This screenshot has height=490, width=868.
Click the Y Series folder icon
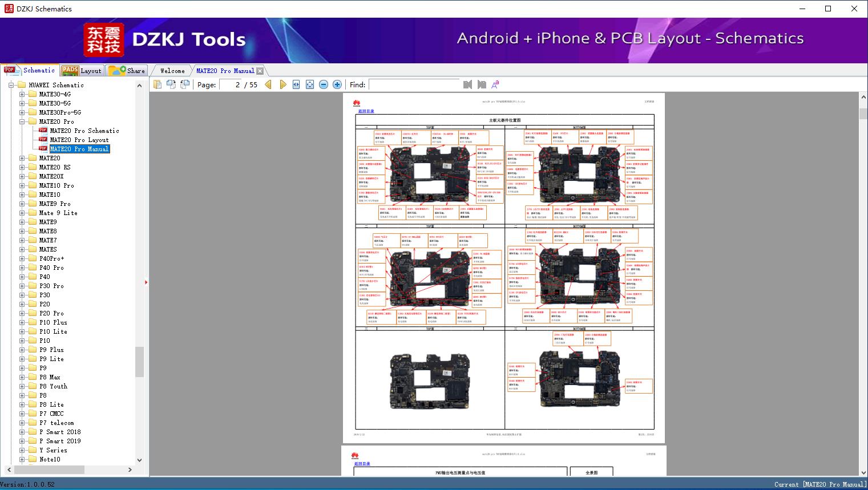tap(33, 450)
